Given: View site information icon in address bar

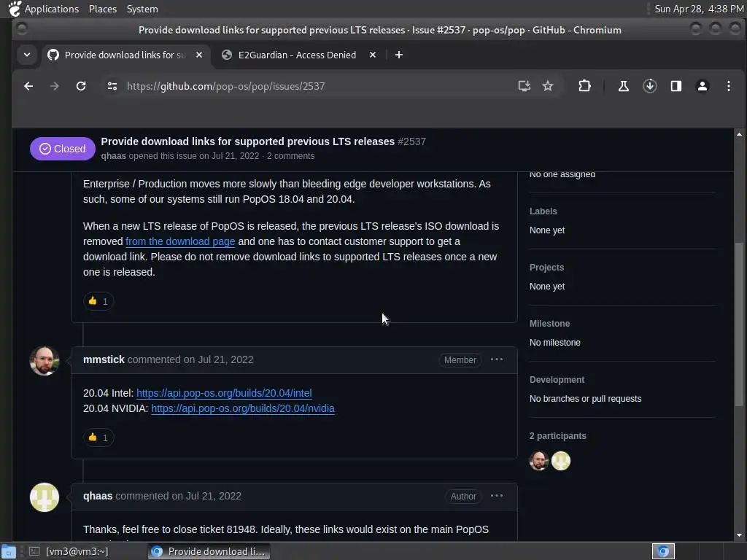Looking at the screenshot, I should [x=112, y=86].
